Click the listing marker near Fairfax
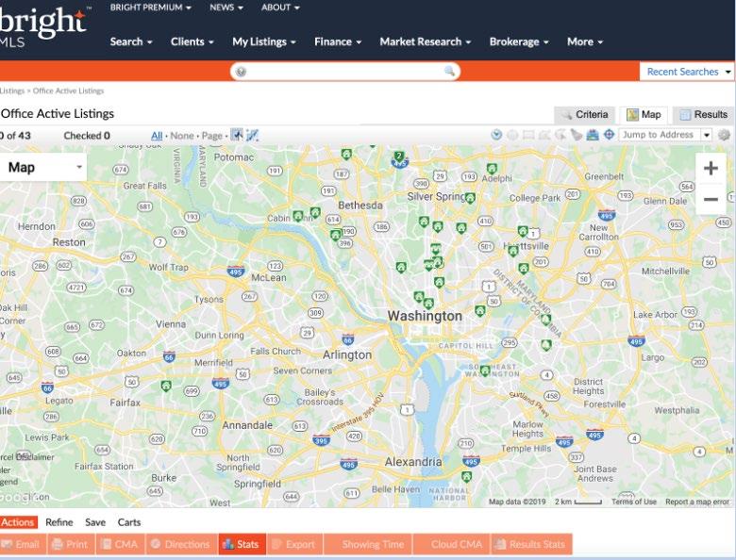The width and height of the screenshot is (736, 560). pos(166,386)
